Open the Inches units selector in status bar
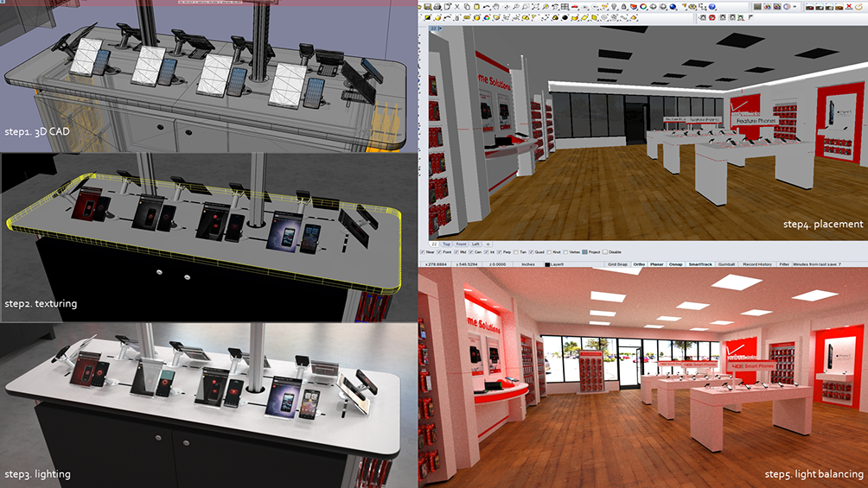Image resolution: width=868 pixels, height=488 pixels. click(528, 264)
